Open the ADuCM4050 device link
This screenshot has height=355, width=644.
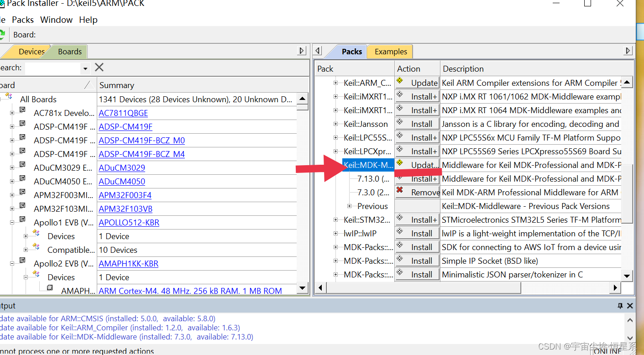122,182
